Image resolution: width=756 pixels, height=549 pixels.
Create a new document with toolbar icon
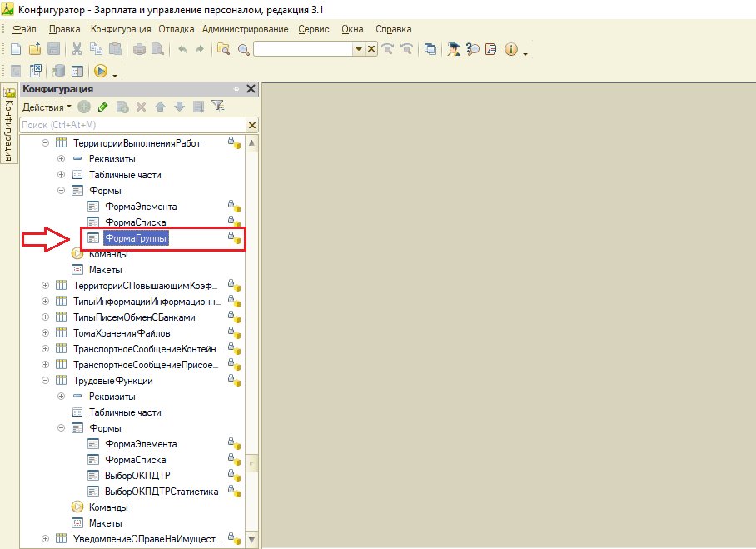(x=16, y=49)
